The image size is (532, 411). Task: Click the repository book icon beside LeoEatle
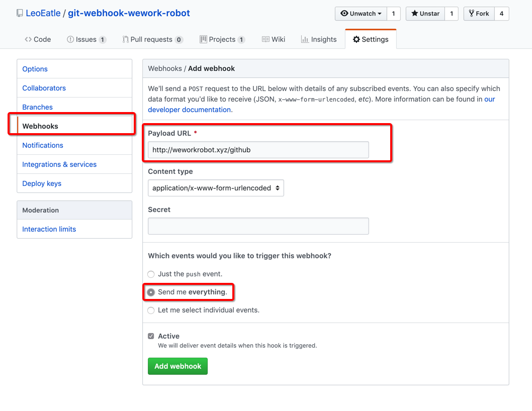pyautogui.click(x=20, y=13)
